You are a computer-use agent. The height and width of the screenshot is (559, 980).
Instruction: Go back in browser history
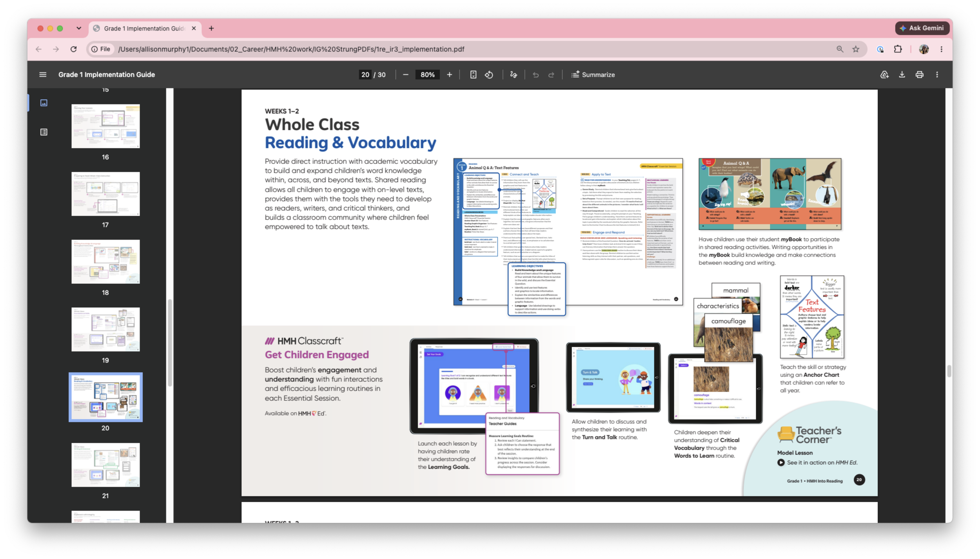point(38,49)
